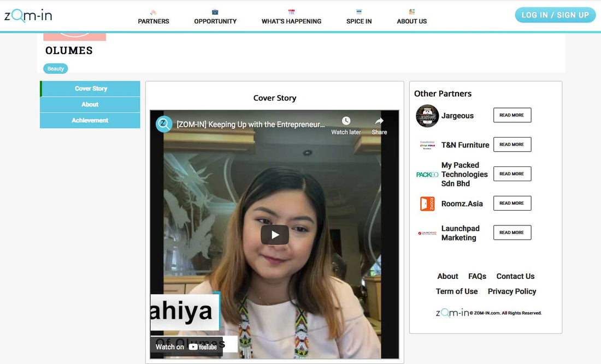This screenshot has width=601, height=364.
Task: Open the Contact Us link
Action: point(515,276)
